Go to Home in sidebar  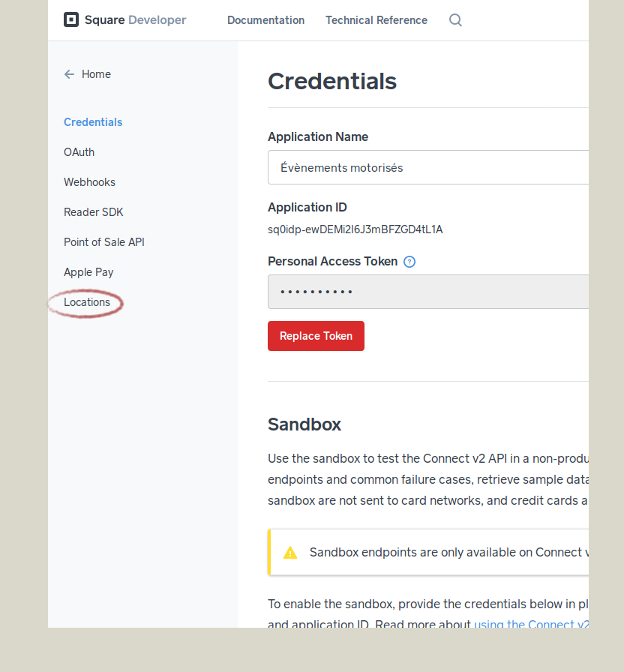pos(96,74)
